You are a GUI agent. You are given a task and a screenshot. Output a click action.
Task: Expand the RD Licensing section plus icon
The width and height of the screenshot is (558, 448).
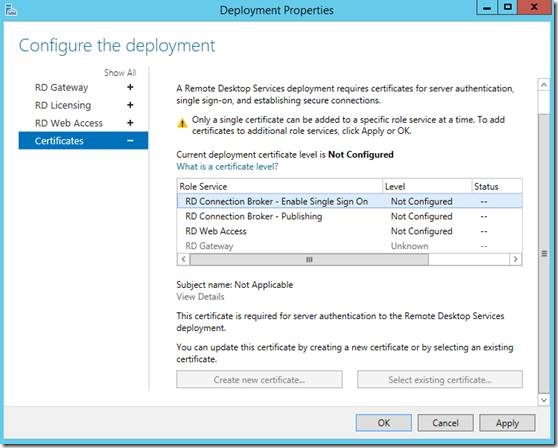(130, 105)
